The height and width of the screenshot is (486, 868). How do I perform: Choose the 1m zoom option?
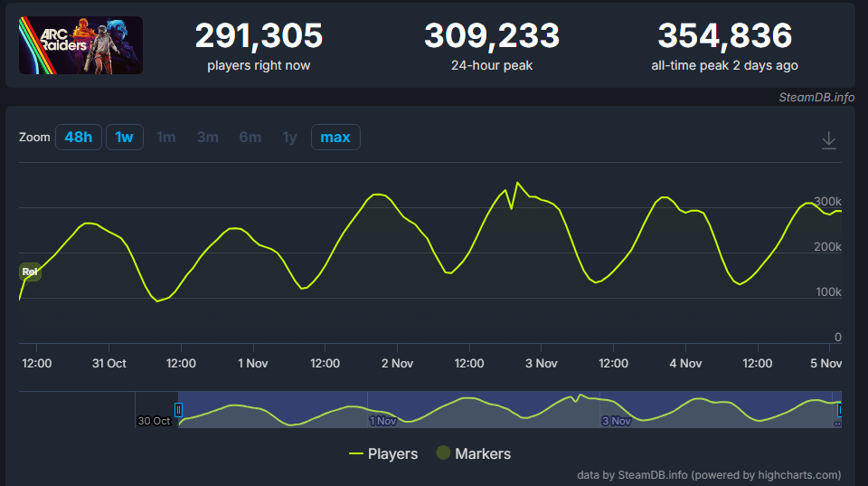click(x=166, y=138)
